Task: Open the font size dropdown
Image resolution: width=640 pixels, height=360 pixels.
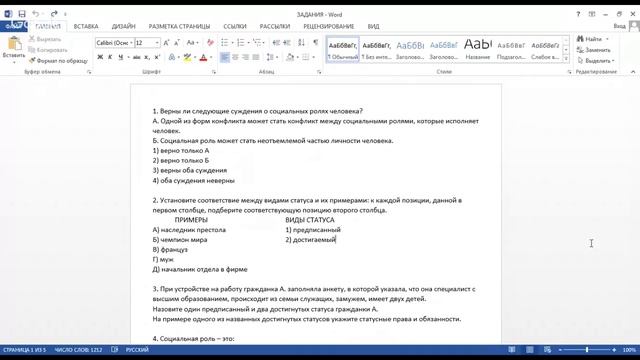Action: click(x=157, y=43)
